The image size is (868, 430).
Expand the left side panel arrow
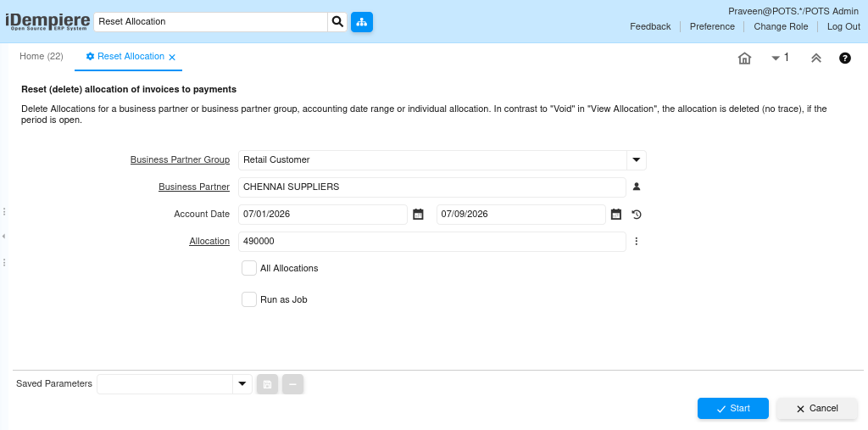[4, 237]
